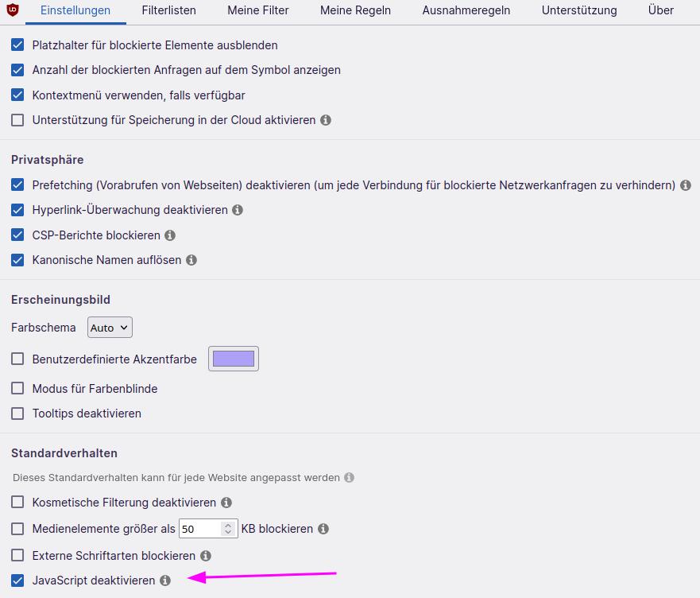Open the purple accent color picker
700x598 pixels.
click(x=234, y=359)
